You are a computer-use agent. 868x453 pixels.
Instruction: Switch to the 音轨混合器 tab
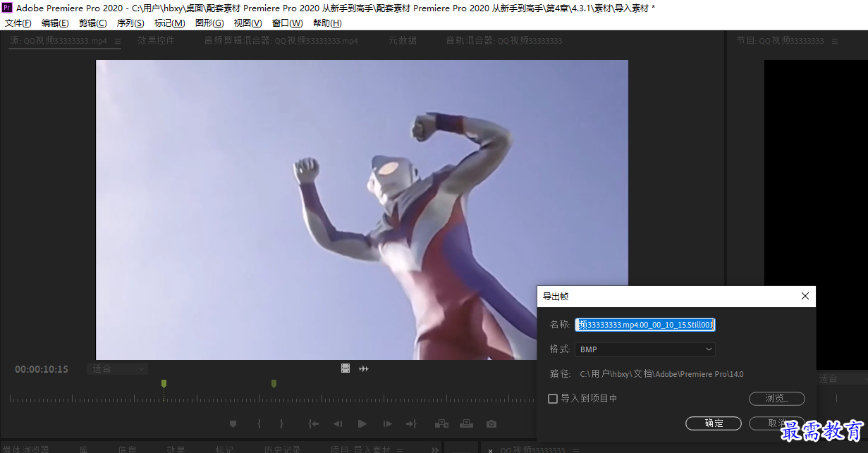click(504, 42)
